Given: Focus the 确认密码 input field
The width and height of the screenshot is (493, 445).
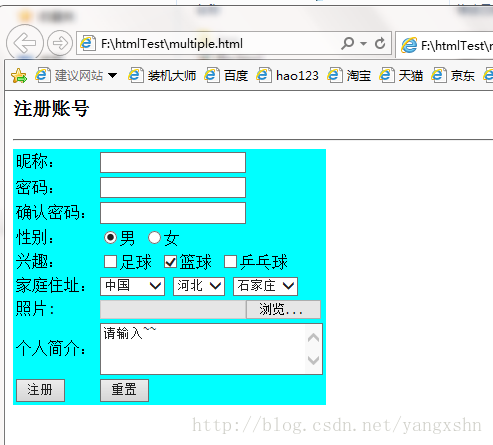Looking at the screenshot, I should click(173, 213).
